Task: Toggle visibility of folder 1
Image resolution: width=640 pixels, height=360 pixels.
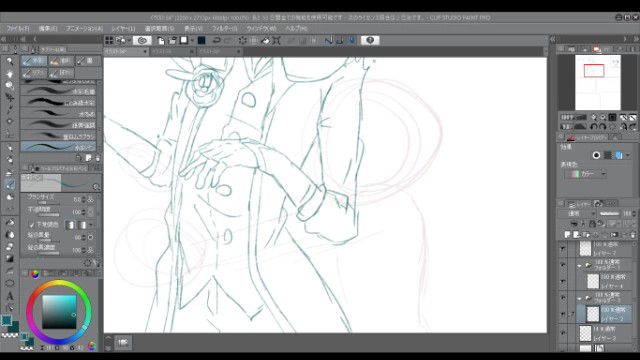Action: 562,264
